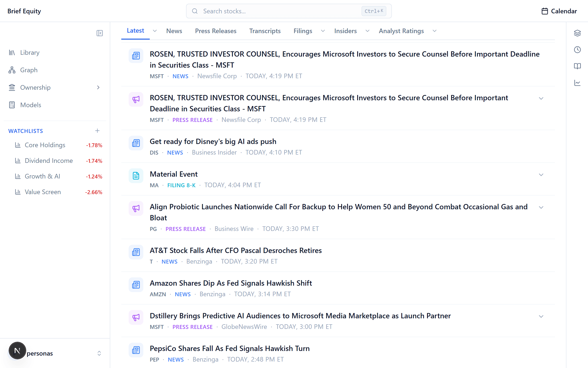Image resolution: width=588 pixels, height=368 pixels.
Task: Click news icon beside Amazon Shares Dip headline
Action: [136, 285]
